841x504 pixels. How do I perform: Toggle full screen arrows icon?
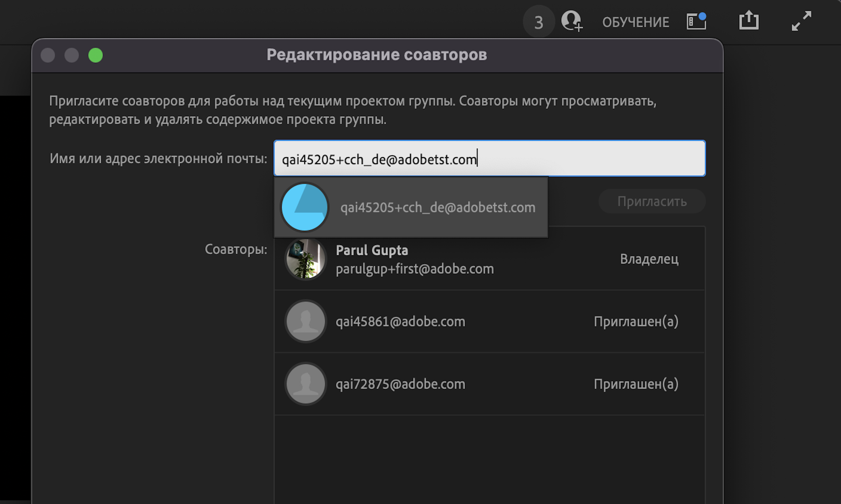coord(801,21)
